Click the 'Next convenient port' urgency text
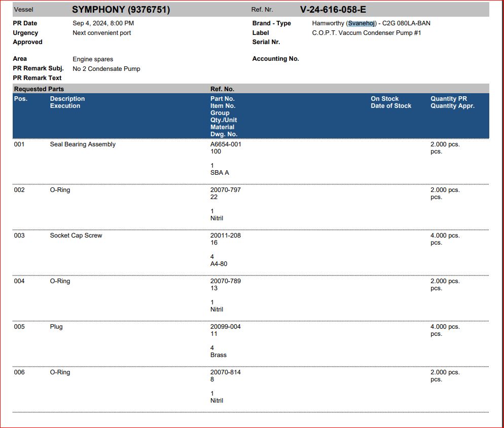Image resolution: width=504 pixels, height=428 pixels. pyautogui.click(x=101, y=33)
